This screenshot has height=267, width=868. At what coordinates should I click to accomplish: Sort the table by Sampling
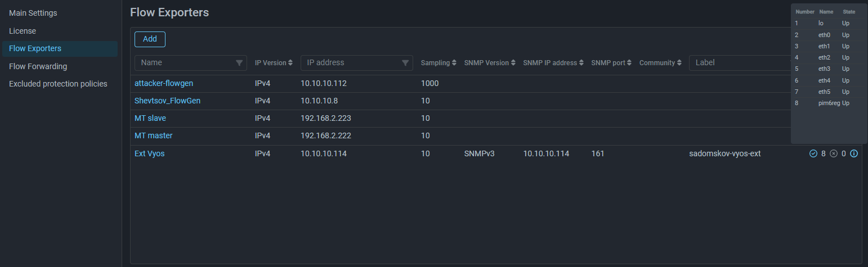pos(455,63)
